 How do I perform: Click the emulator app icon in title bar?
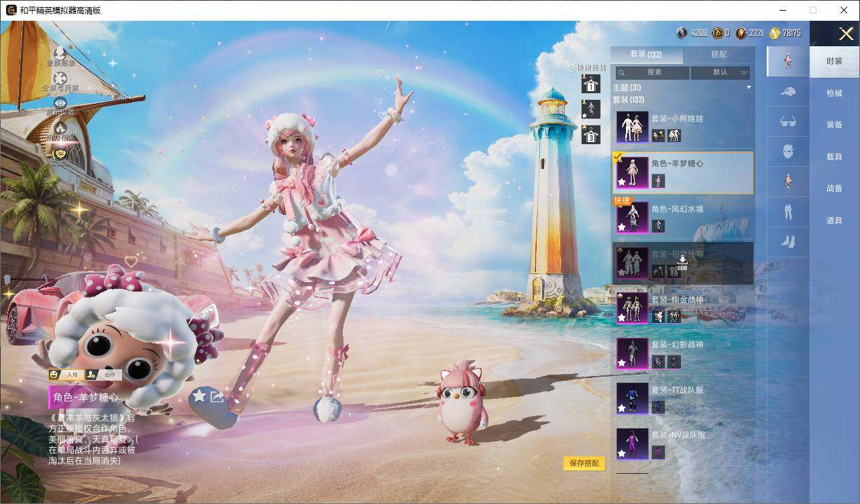tap(11, 10)
